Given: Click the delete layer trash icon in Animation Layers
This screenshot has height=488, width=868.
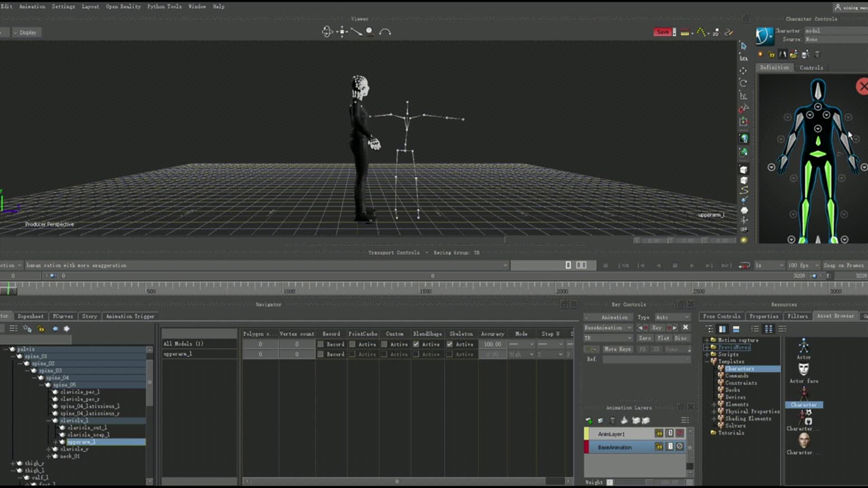Looking at the screenshot, I should click(x=613, y=421).
